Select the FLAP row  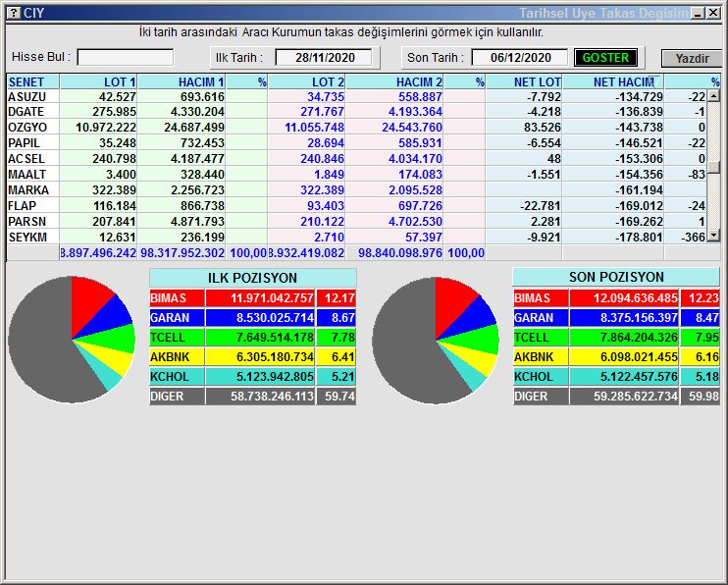pos(356,206)
